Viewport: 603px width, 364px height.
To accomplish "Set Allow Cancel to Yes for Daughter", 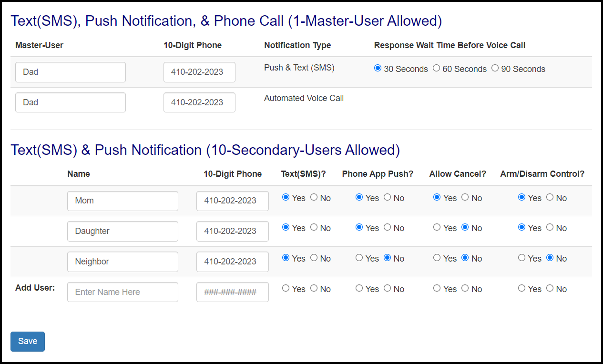I will pyautogui.click(x=437, y=228).
